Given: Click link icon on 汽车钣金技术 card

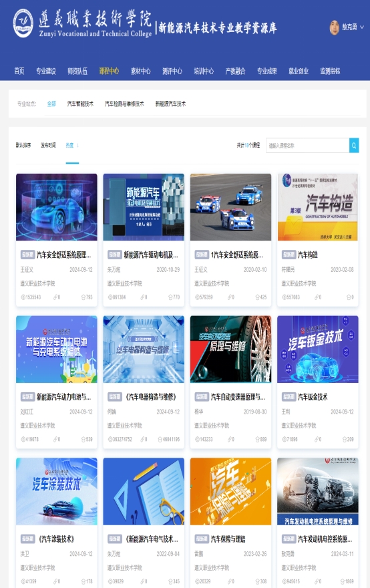Looking at the screenshot, I should (317, 439).
